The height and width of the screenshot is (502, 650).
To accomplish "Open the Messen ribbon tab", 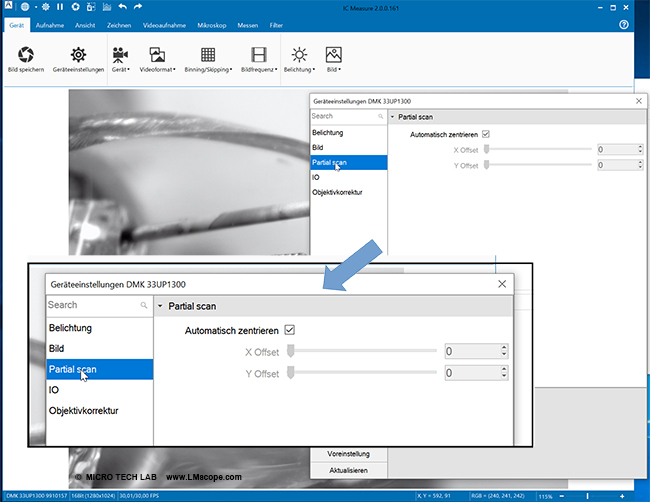I will pyautogui.click(x=248, y=23).
